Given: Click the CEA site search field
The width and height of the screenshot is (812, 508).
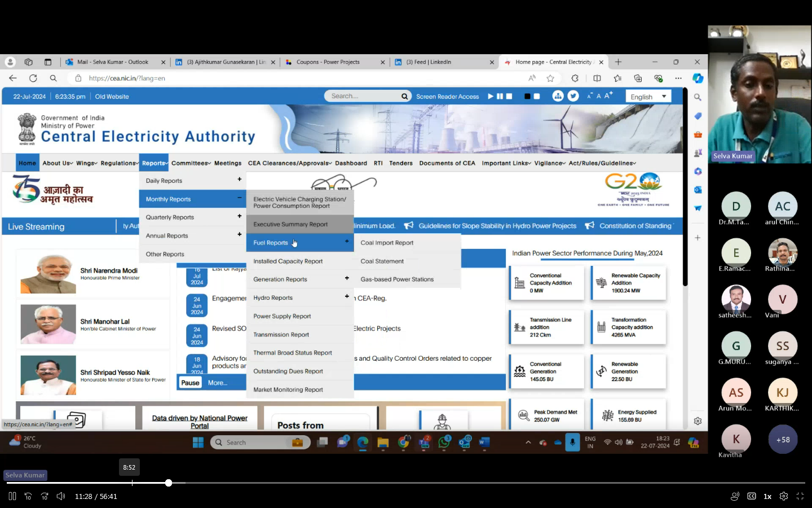Looking at the screenshot, I should tap(364, 96).
